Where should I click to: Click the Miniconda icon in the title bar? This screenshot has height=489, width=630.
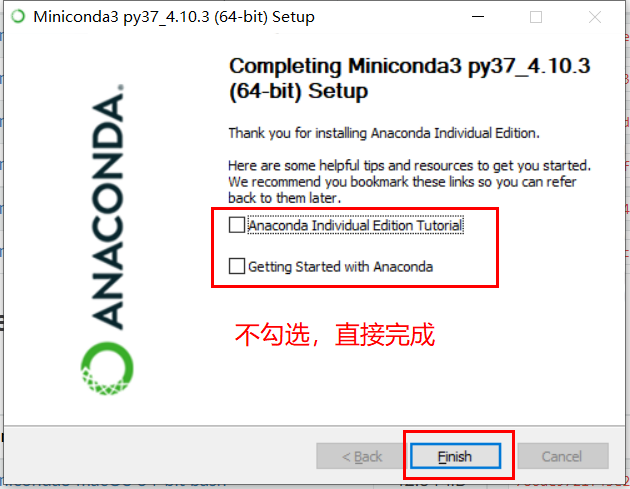click(x=18, y=16)
